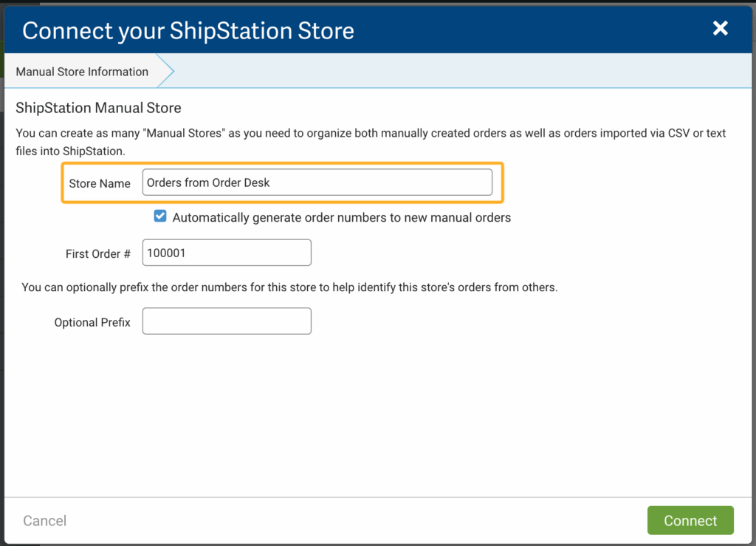Click the ShipStation Manual Store heading
Screen dimensions: 756x546
click(x=98, y=108)
